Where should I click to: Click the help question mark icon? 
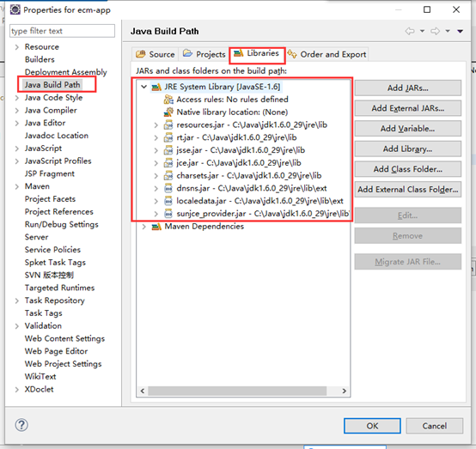click(21, 425)
